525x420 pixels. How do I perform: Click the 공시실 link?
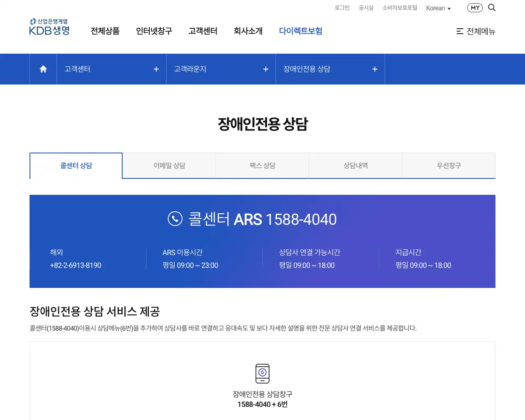tap(366, 7)
